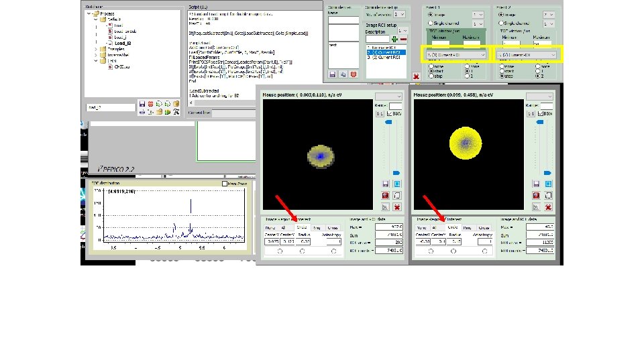Select Circle ROI tab under the right image
Screen dimensions: 644x362
click(453, 227)
